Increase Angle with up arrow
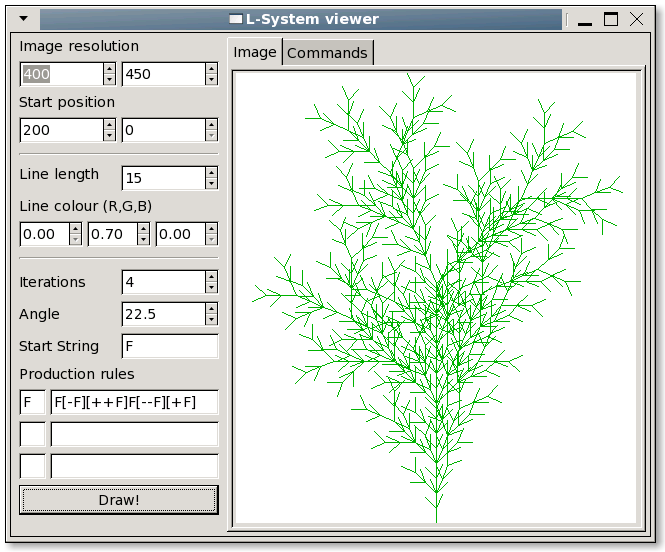 point(211,309)
